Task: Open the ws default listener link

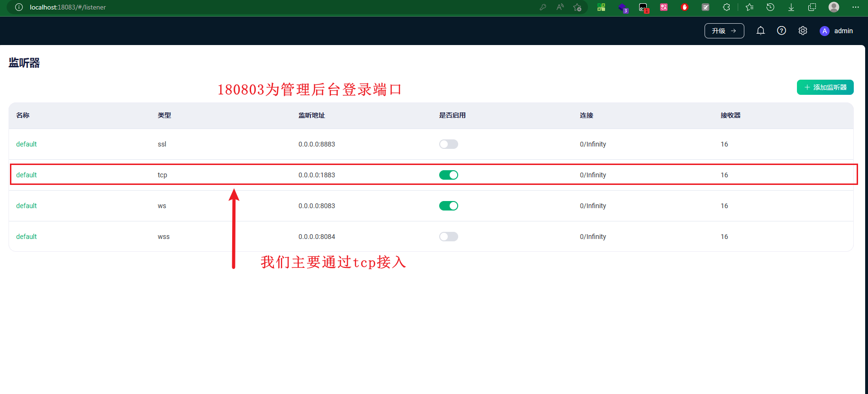Action: click(x=27, y=206)
